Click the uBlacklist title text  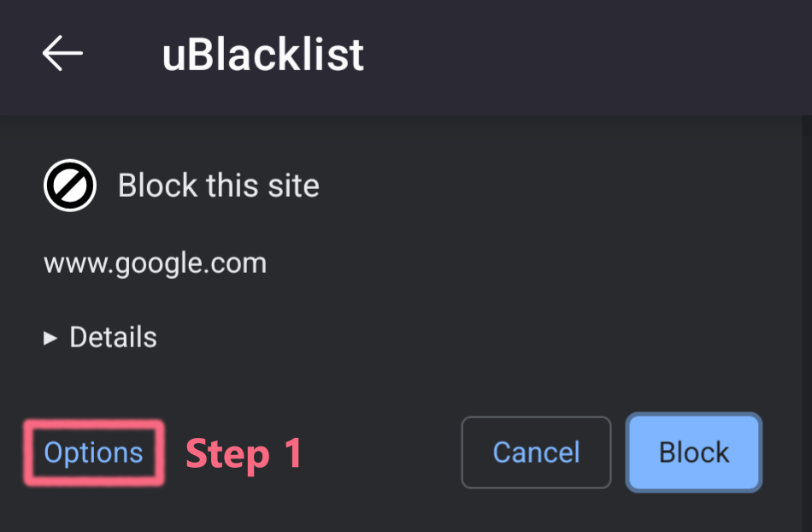click(x=262, y=55)
